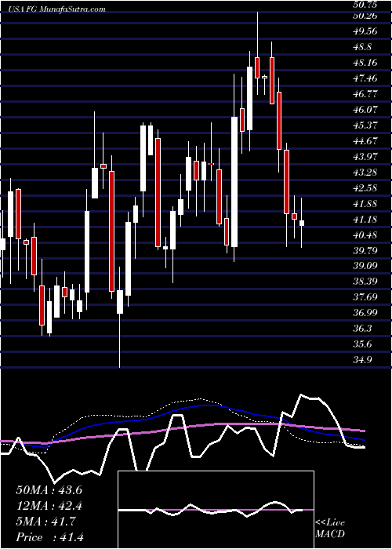This screenshot has height=549, width=392.
Task: Click the 43.97 price axis label
Action: click(x=365, y=157)
